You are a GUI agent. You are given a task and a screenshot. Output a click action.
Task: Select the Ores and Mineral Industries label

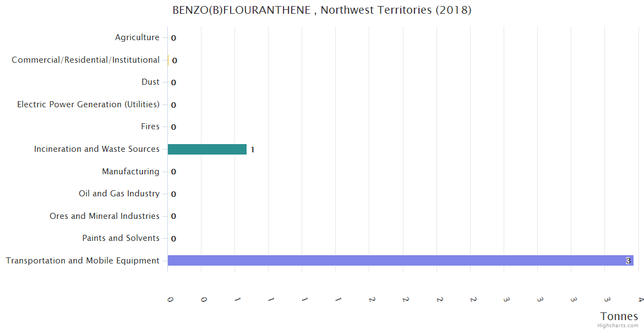click(x=105, y=216)
